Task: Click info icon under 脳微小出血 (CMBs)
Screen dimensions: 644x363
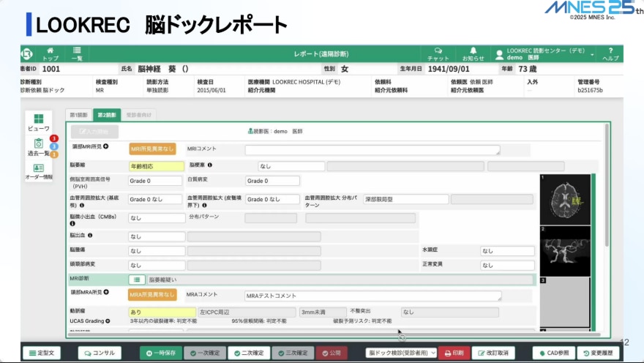Action: click(x=72, y=224)
